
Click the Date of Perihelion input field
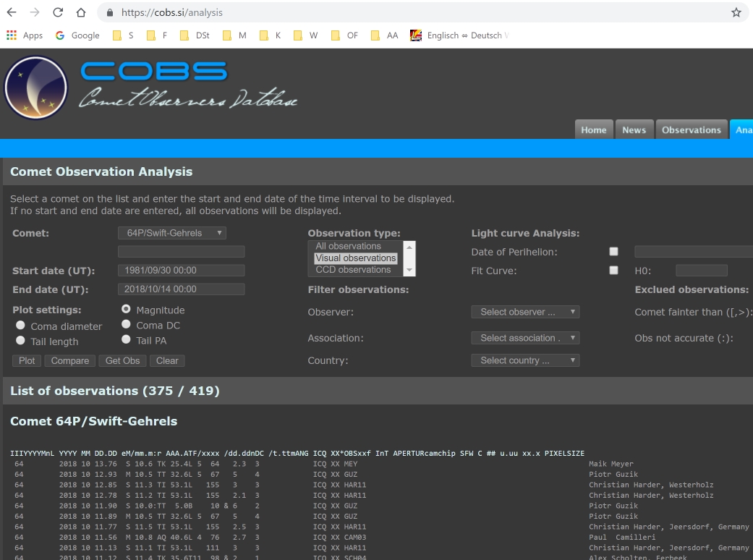tap(694, 252)
